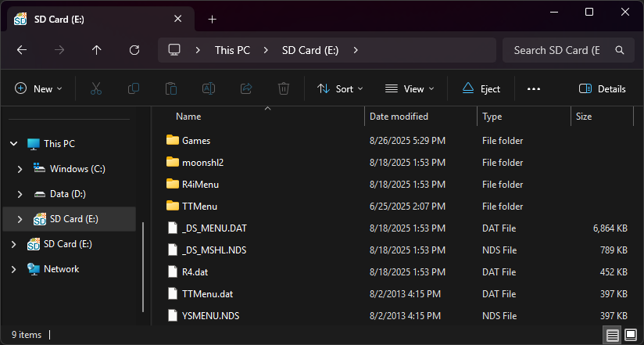644x345 pixels.
Task: Click the 9 items status text
Action: 27,335
